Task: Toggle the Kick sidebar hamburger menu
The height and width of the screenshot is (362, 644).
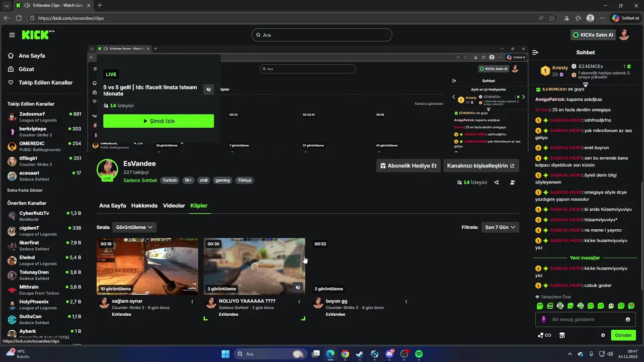Action: pyautogui.click(x=12, y=35)
